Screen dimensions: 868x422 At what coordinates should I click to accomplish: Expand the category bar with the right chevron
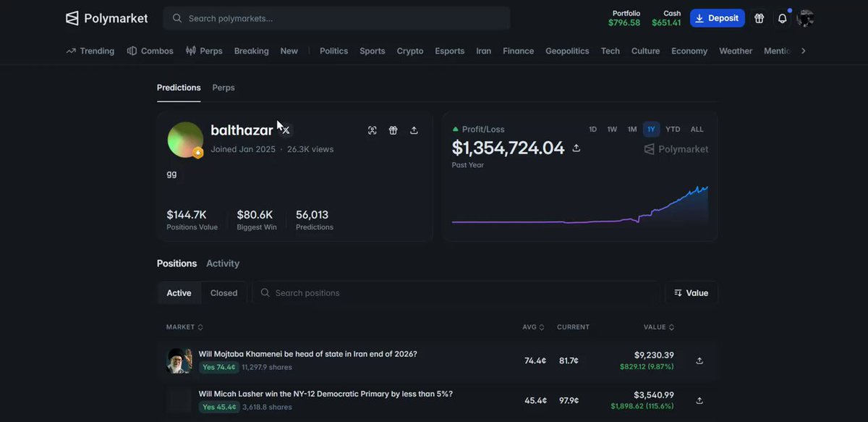point(803,51)
